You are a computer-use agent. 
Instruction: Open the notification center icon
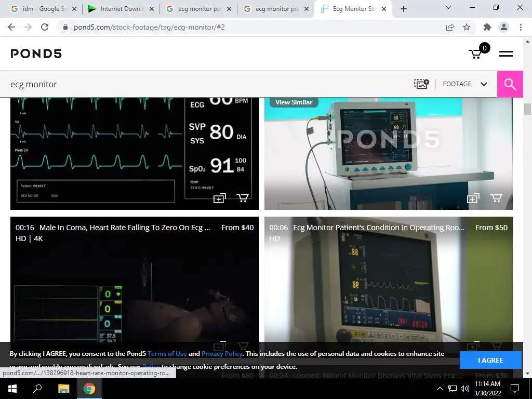pyautogui.click(x=515, y=389)
